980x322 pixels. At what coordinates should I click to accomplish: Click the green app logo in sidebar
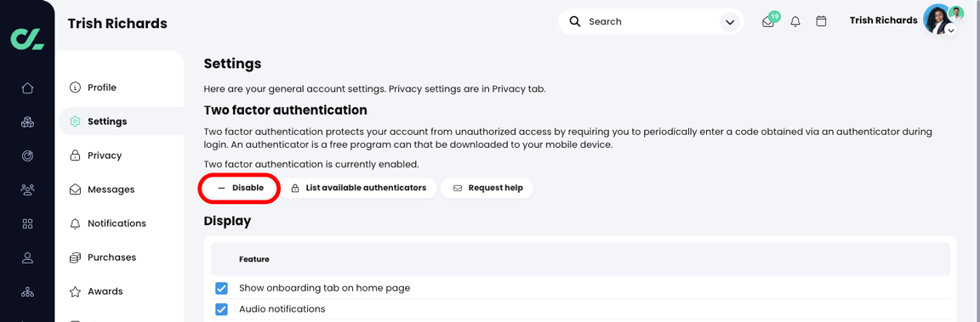(x=27, y=38)
